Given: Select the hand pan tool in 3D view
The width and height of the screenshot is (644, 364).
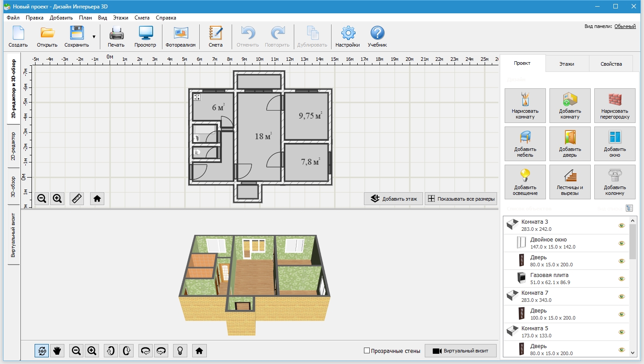Looking at the screenshot, I should [57, 351].
